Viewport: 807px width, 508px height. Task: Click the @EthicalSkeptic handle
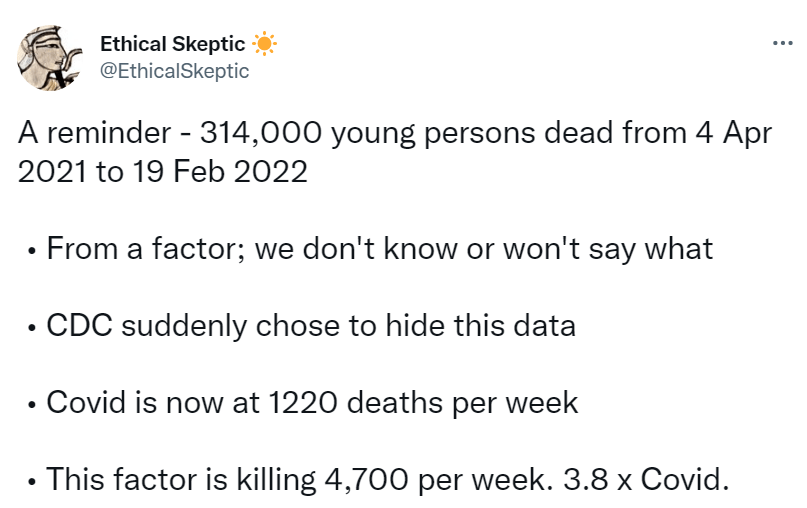click(x=174, y=71)
